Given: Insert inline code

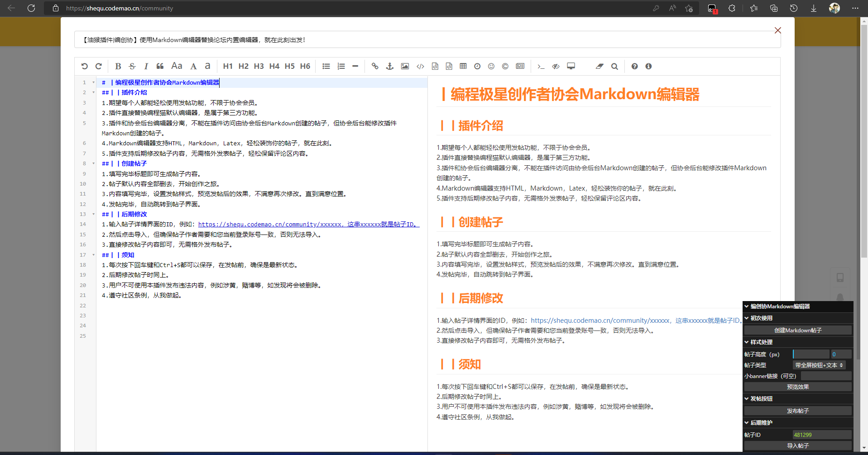Looking at the screenshot, I should coord(420,66).
